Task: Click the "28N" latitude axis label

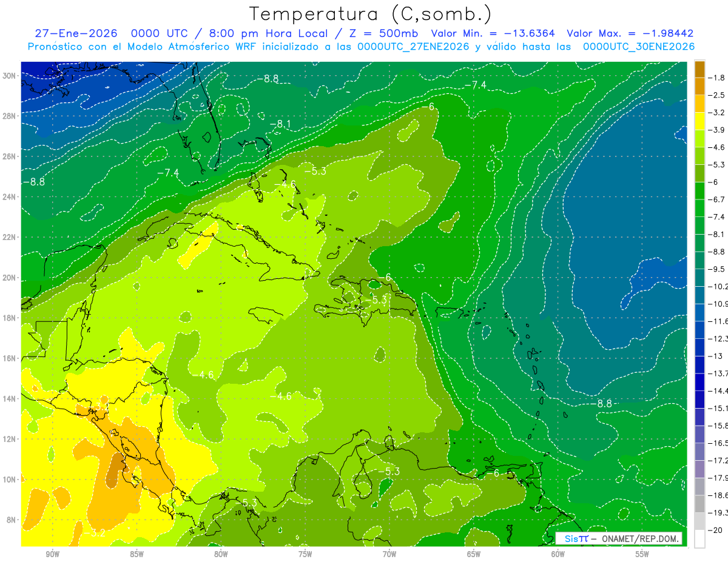Action: click(x=10, y=116)
